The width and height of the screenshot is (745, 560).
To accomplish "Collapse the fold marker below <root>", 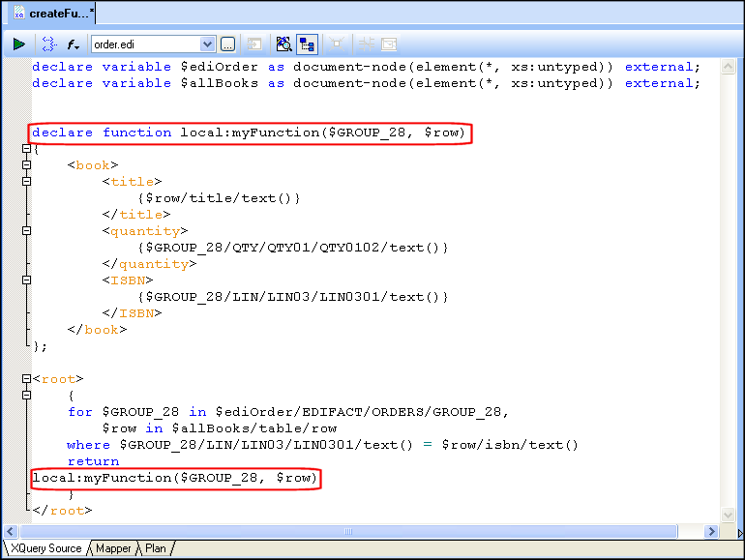I will (x=27, y=396).
